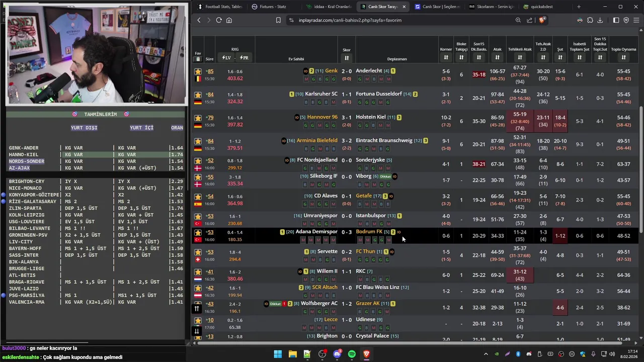
Task: Open Bodrum FK team link
Action: 369,232
